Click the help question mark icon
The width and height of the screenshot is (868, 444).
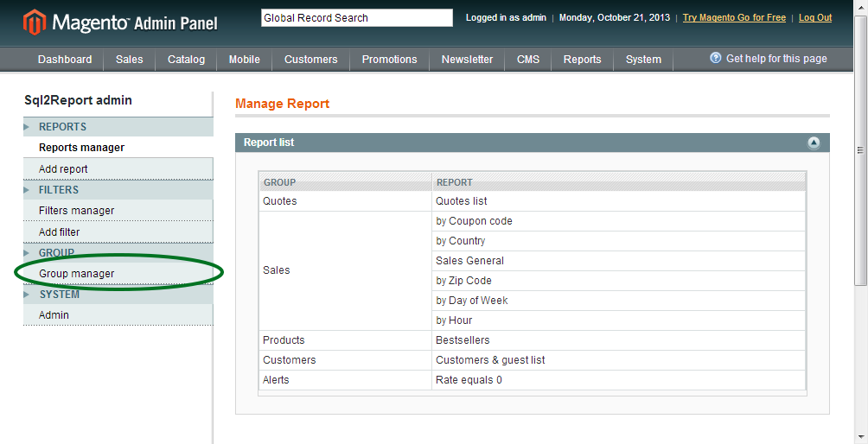[x=716, y=58]
